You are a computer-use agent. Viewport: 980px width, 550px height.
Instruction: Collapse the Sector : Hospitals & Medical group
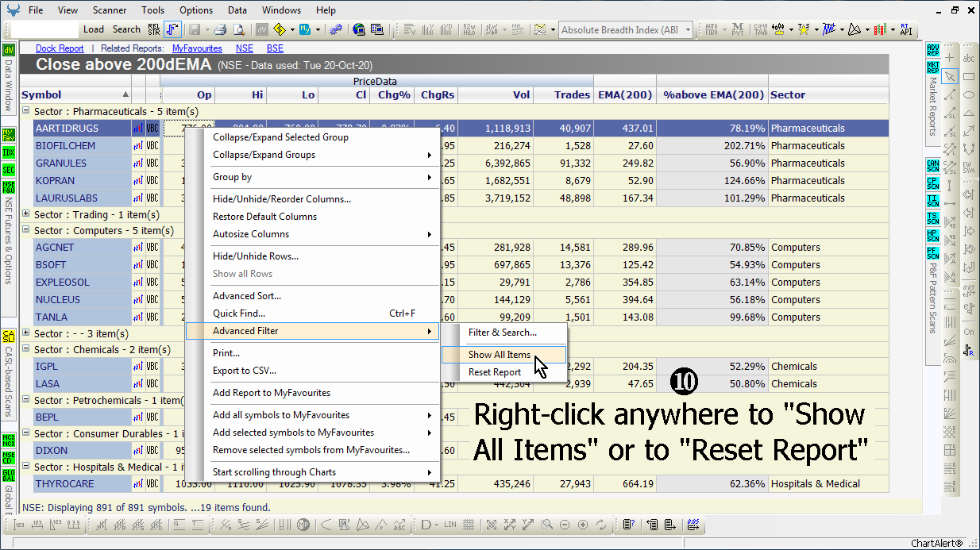pos(26,467)
